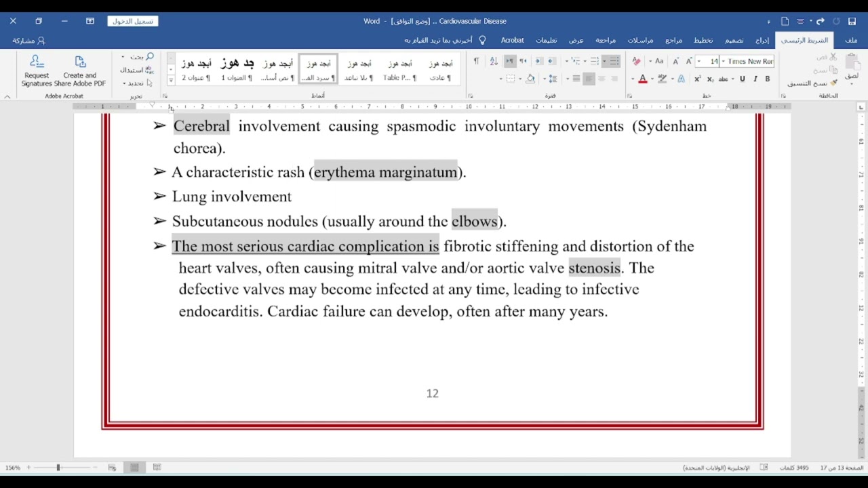Click the Underline (U) formatting button
The height and width of the screenshot is (488, 868).
point(743,79)
